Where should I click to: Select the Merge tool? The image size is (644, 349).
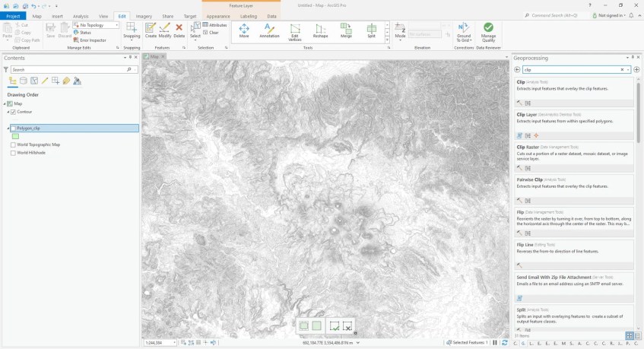tap(346, 30)
